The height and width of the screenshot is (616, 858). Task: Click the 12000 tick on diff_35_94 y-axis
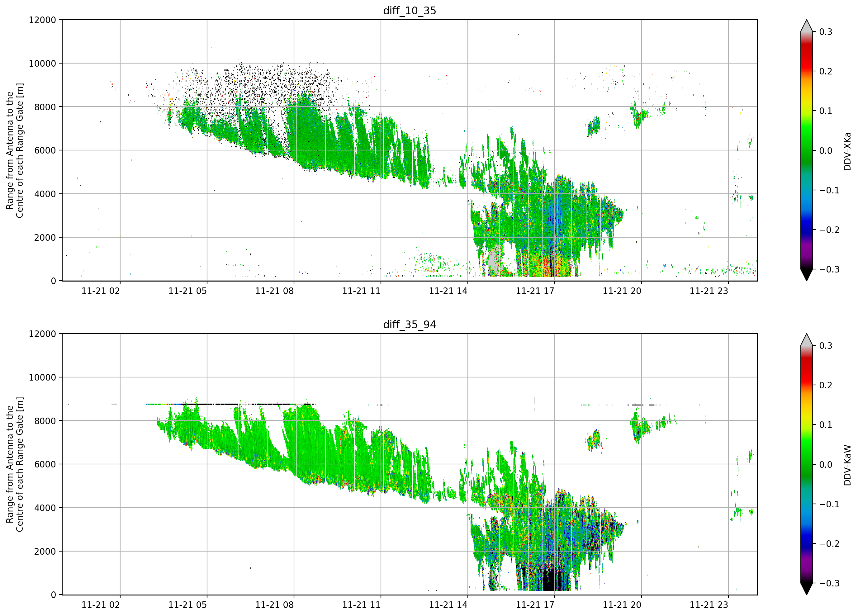(x=42, y=334)
